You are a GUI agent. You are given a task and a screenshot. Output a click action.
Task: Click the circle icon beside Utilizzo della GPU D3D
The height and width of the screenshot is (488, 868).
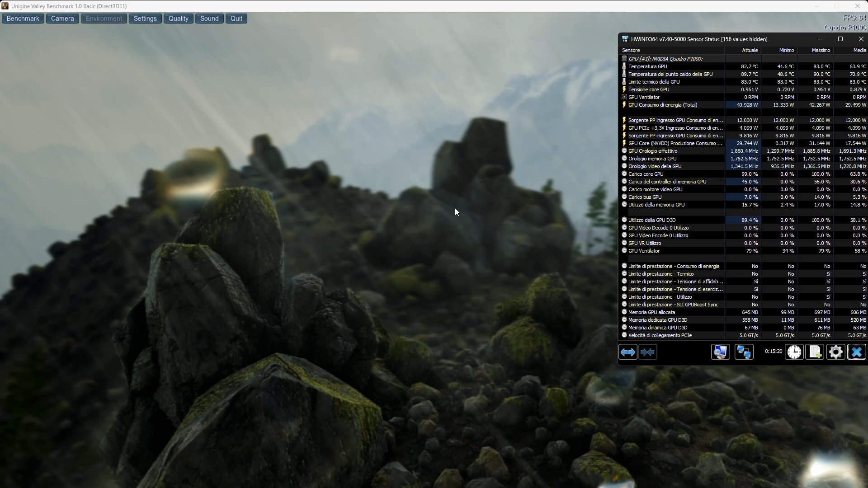pyautogui.click(x=624, y=220)
